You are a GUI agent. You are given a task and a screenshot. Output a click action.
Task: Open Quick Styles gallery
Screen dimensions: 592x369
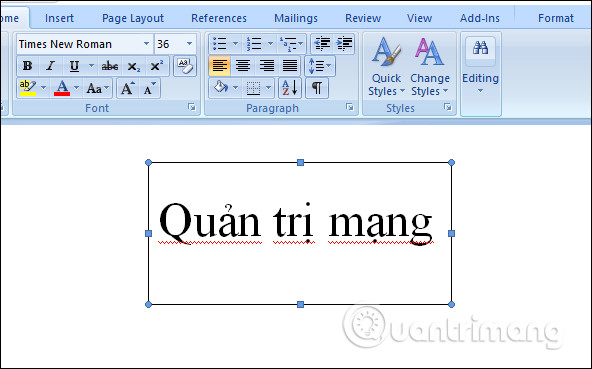click(x=386, y=66)
